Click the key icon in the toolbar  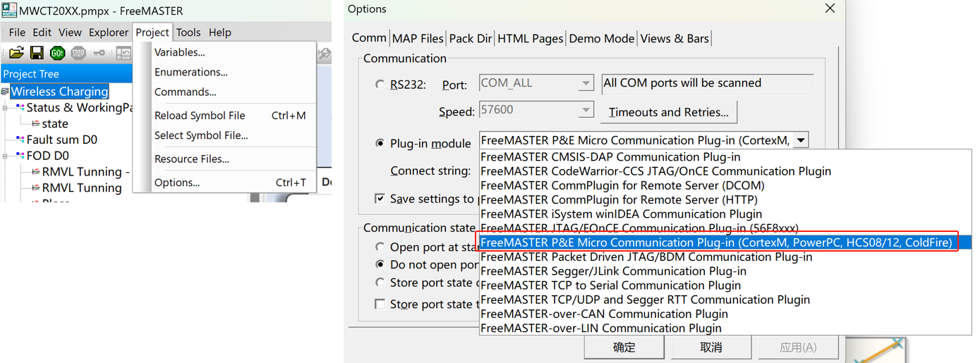point(99,53)
